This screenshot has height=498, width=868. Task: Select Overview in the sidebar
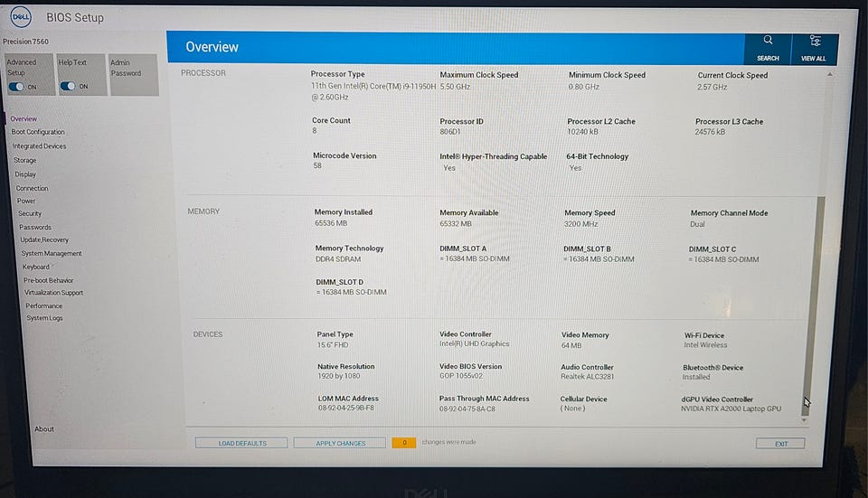[24, 118]
